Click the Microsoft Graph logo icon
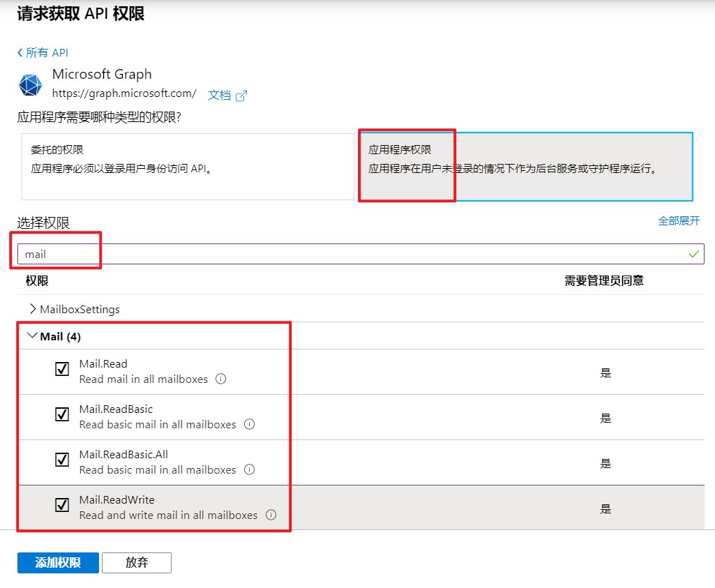The width and height of the screenshot is (715, 588). pyautogui.click(x=30, y=85)
